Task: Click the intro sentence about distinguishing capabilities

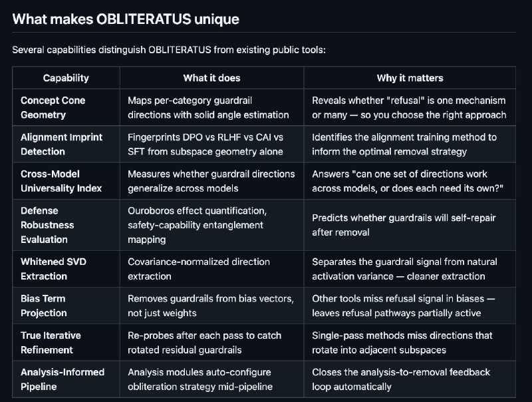Action: click(x=169, y=50)
